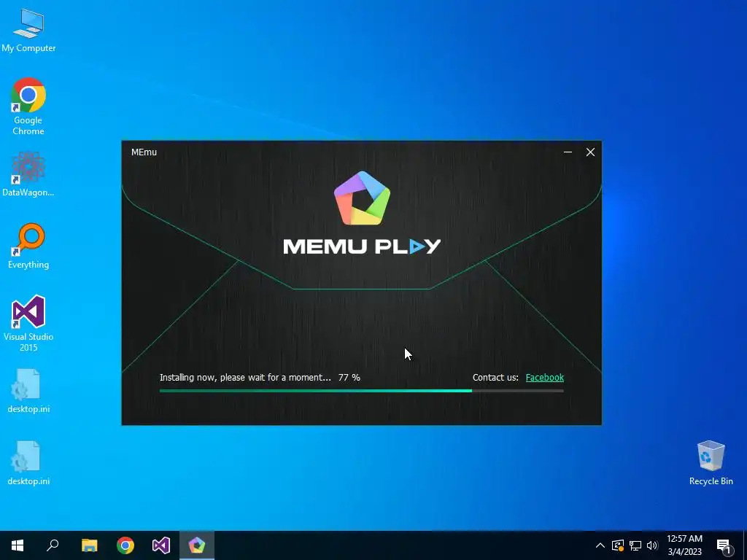Viewport: 747px width, 560px height.
Task: Select the upper desktop.ini file icon
Action: [x=28, y=391]
